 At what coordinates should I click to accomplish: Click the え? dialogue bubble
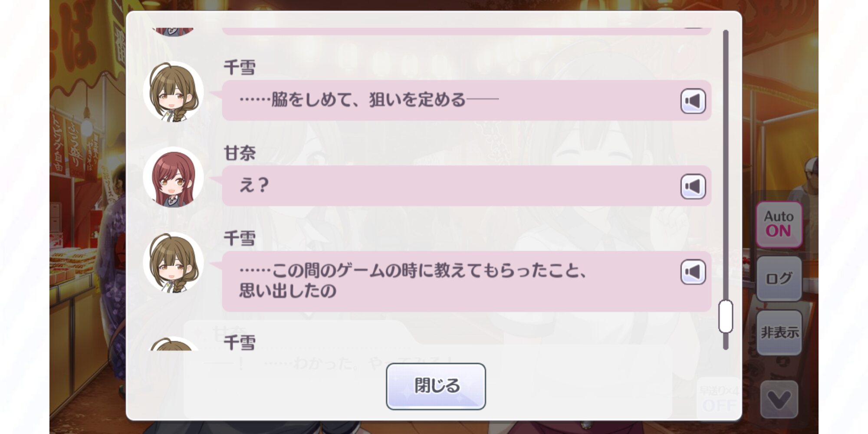[467, 186]
